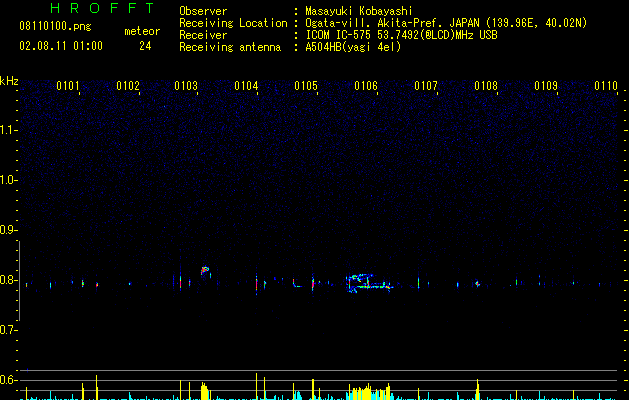Click the vertical echo streak at 0104

[x=257, y=284]
